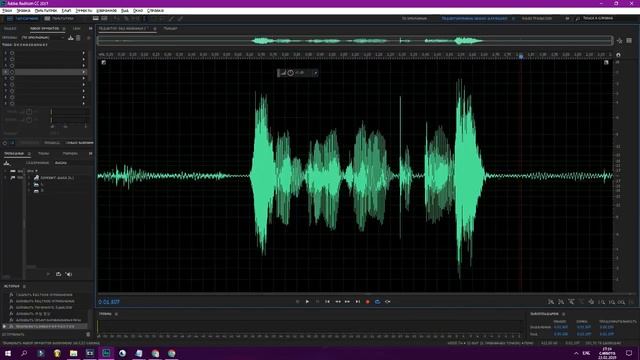Click the fifth zoom icon on the toolbar below the waveform
640x360 pixels.
pyautogui.click(x=591, y=302)
